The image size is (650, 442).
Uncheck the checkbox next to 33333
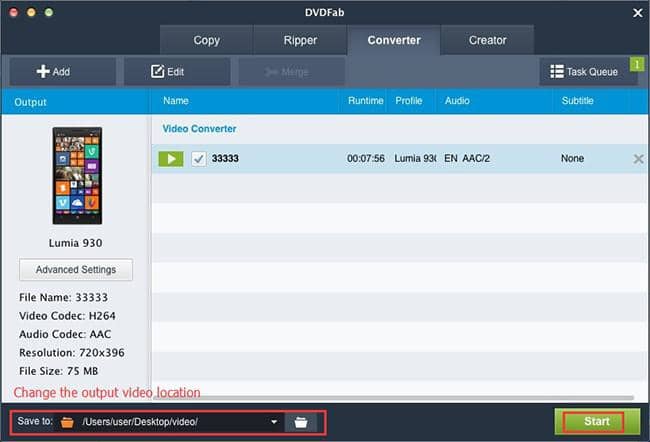coord(199,159)
